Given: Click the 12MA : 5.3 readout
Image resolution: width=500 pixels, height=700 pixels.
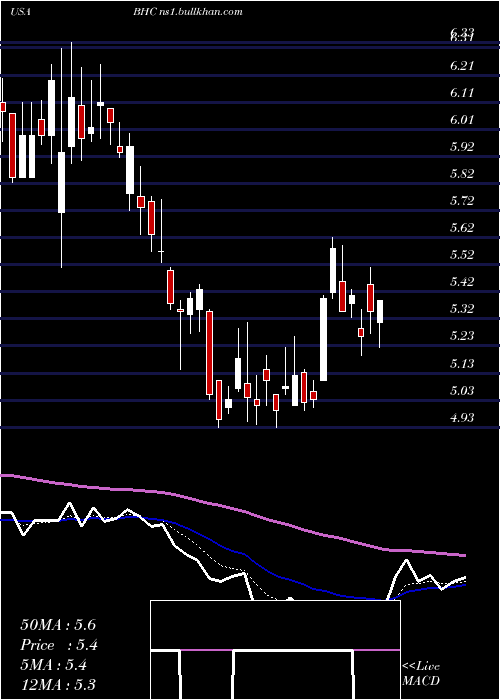Looking at the screenshot, I should click(58, 685).
